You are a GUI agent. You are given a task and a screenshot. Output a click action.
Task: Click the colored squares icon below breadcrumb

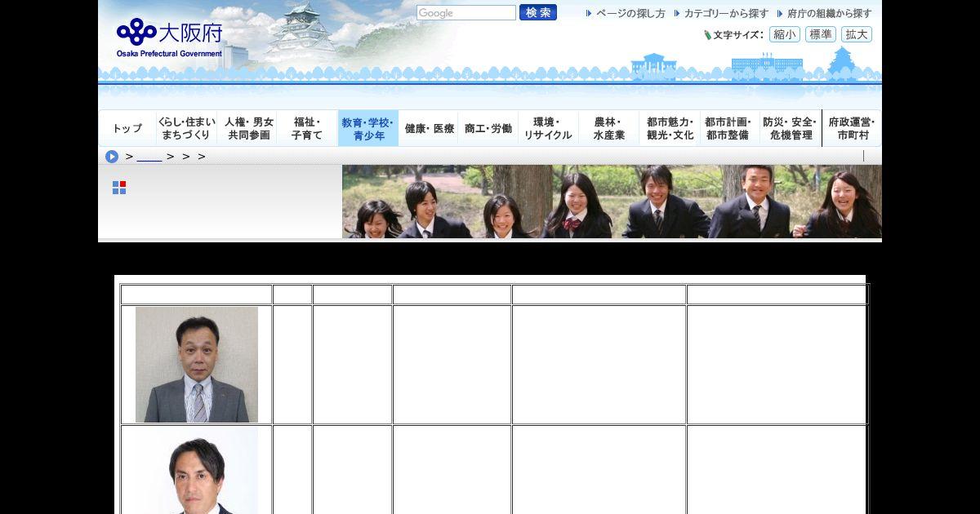(x=119, y=188)
